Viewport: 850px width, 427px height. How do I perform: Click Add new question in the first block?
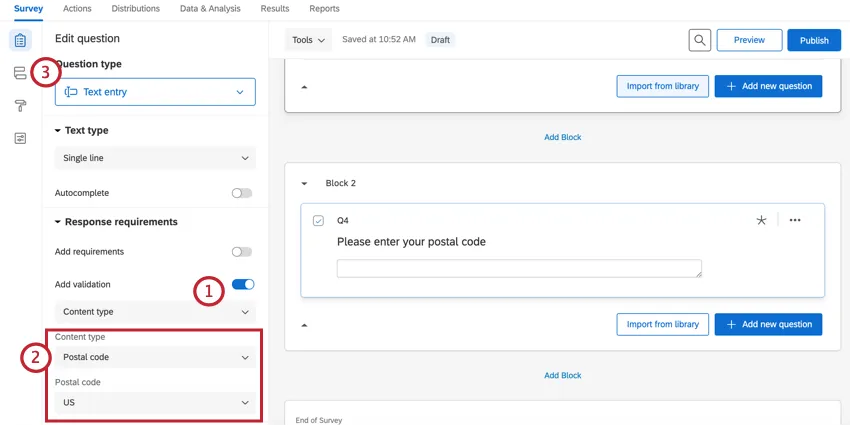pos(768,86)
